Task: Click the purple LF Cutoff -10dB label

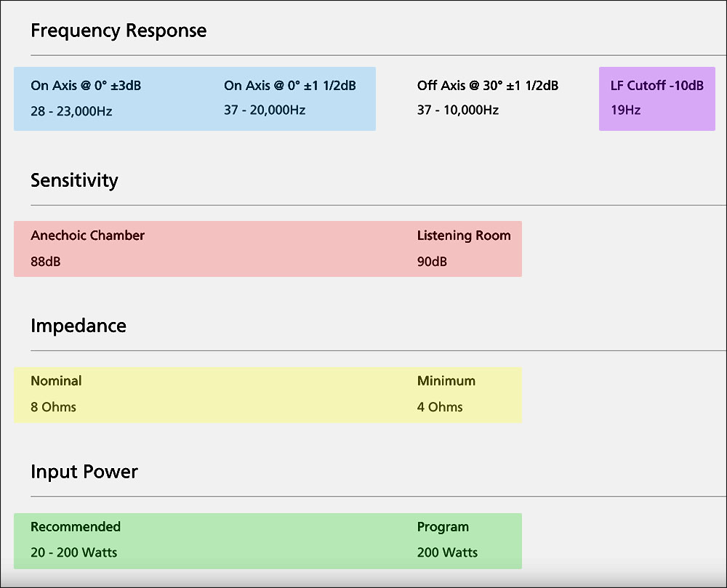Action: (x=657, y=86)
